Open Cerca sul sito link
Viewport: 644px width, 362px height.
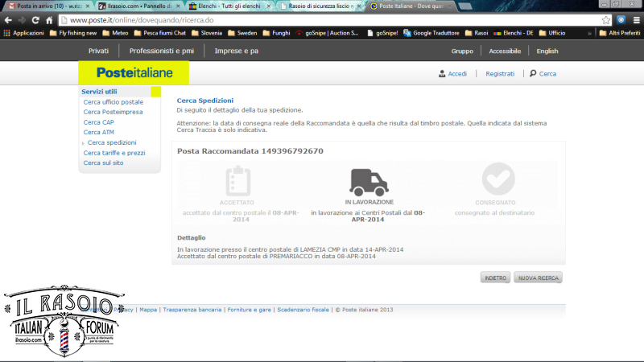(103, 163)
